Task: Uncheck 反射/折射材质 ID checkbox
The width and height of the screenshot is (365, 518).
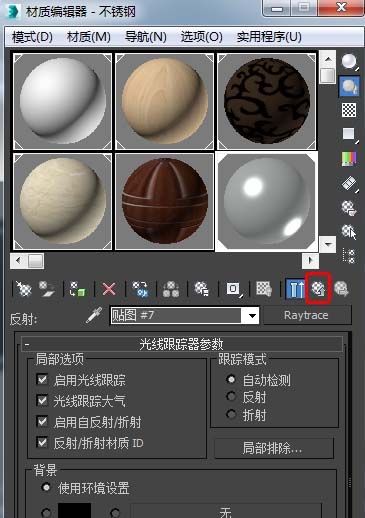Action: 42,443
